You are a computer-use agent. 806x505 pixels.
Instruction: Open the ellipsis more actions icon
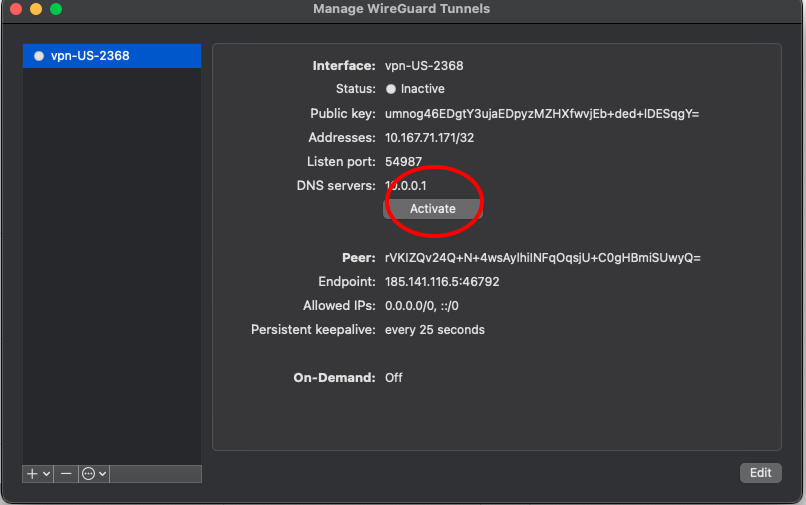(88, 474)
